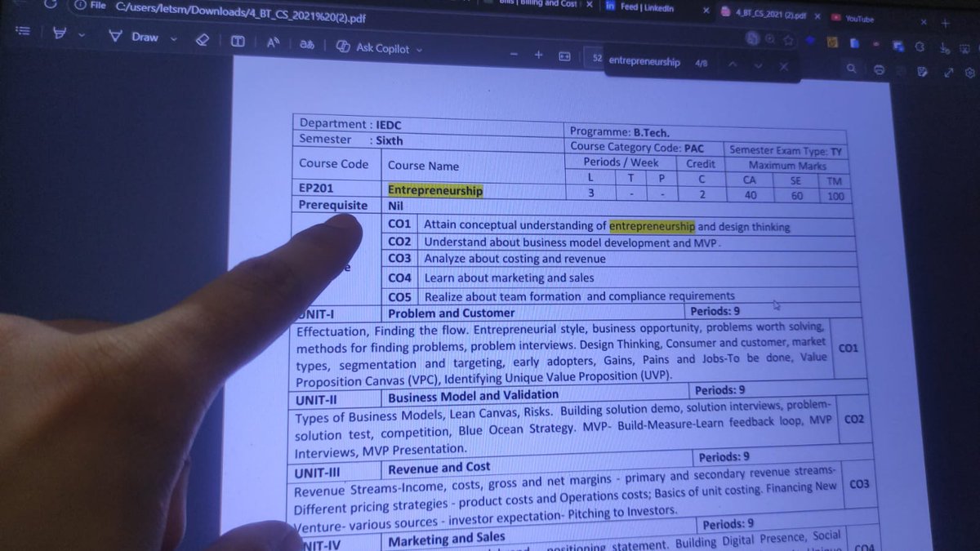Click the Translate icon

coord(306,45)
